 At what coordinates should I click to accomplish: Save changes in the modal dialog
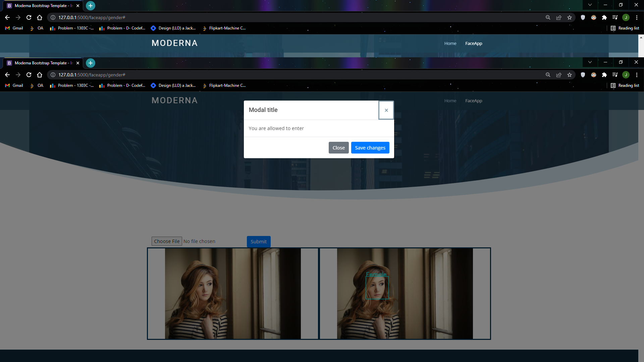(370, 147)
